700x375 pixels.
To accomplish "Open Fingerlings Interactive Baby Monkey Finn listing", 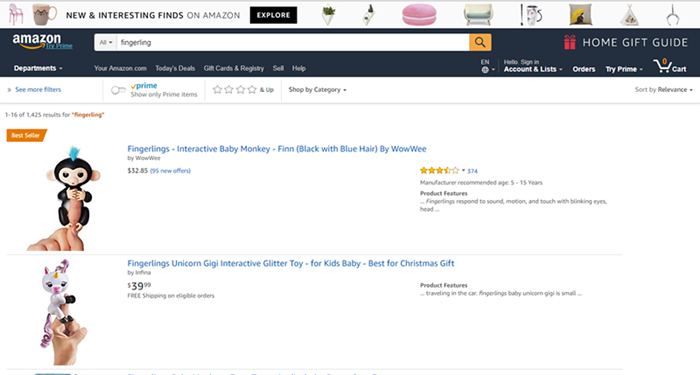I will coord(277,149).
